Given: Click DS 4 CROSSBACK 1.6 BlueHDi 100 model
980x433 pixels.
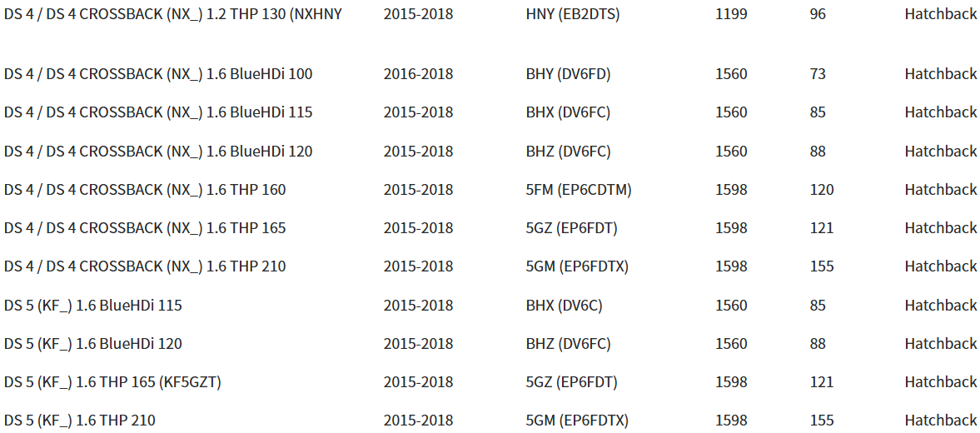Looking at the screenshot, I should point(158,74).
